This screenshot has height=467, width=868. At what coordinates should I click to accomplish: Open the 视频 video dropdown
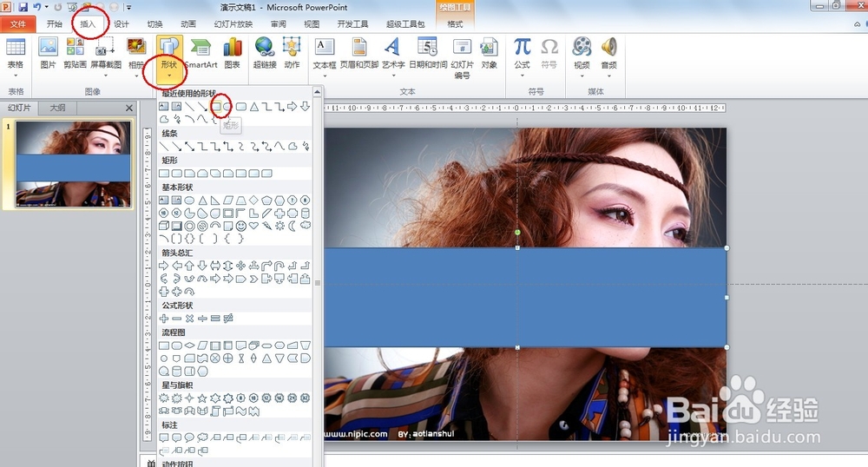click(x=582, y=75)
